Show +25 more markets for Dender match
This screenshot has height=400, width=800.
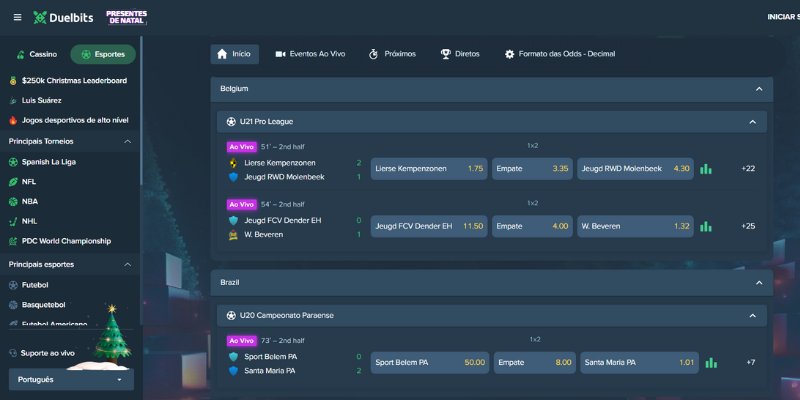point(748,227)
